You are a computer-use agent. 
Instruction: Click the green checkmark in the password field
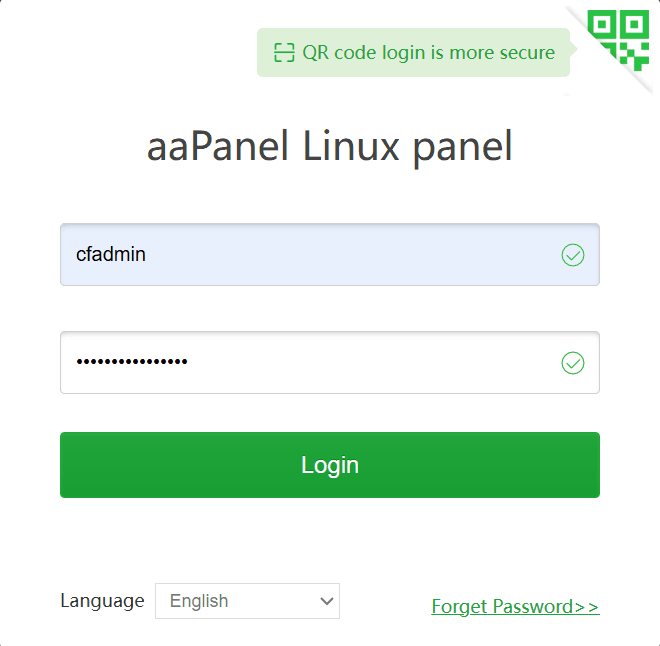pos(573,363)
